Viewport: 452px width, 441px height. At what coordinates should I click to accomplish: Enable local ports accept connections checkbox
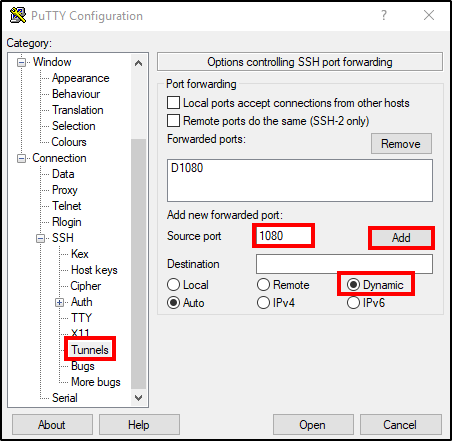tap(173, 103)
